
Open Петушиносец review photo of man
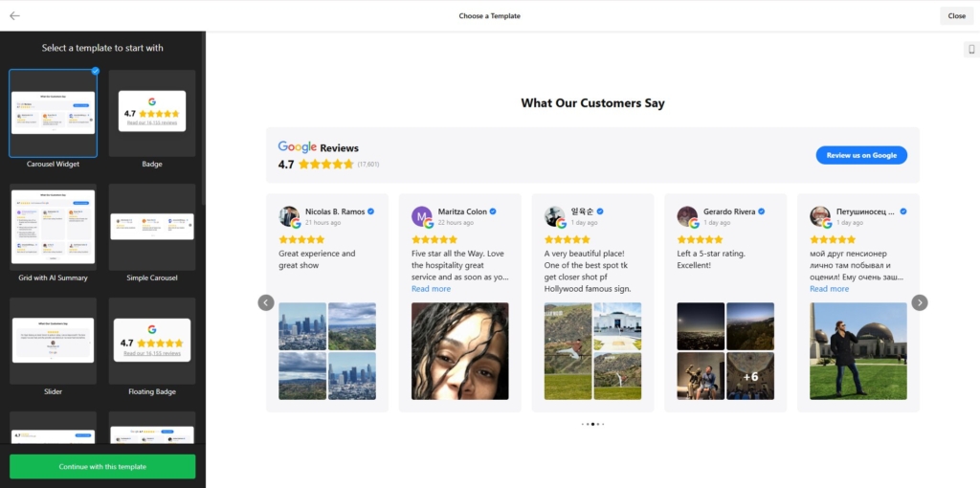pyautogui.click(x=858, y=351)
